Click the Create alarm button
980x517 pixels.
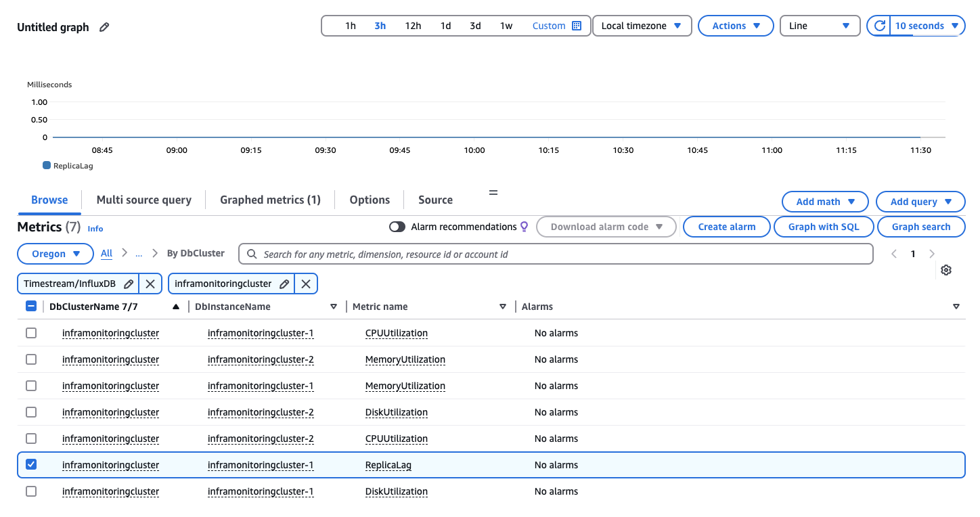726,226
